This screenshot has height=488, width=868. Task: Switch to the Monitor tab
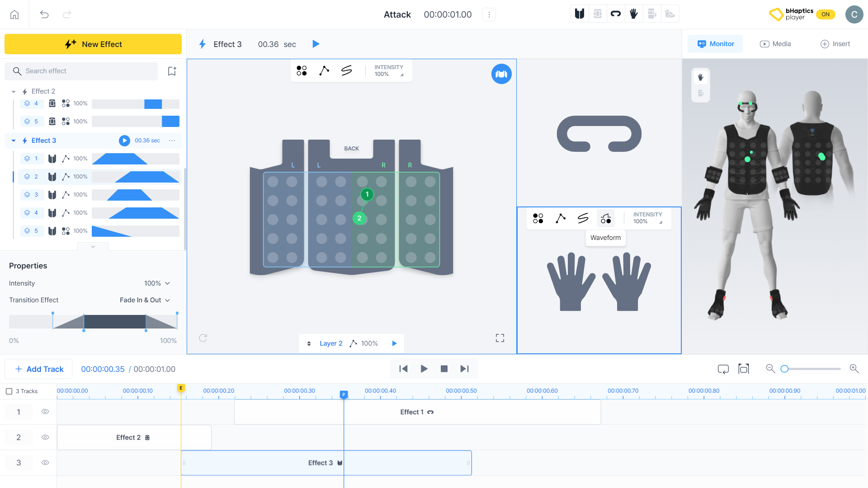715,44
